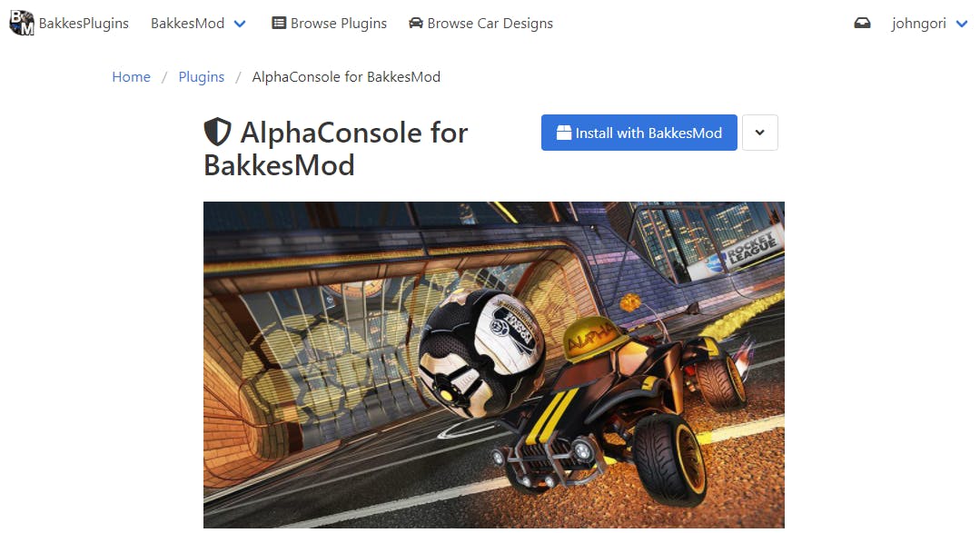Expand the BakkesMod menu chevron

click(x=240, y=24)
